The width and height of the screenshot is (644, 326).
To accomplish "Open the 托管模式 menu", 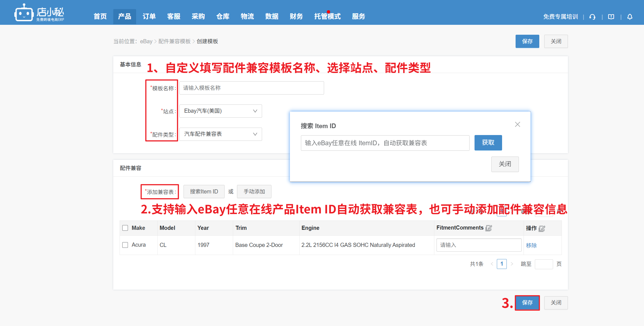I will [x=327, y=17].
